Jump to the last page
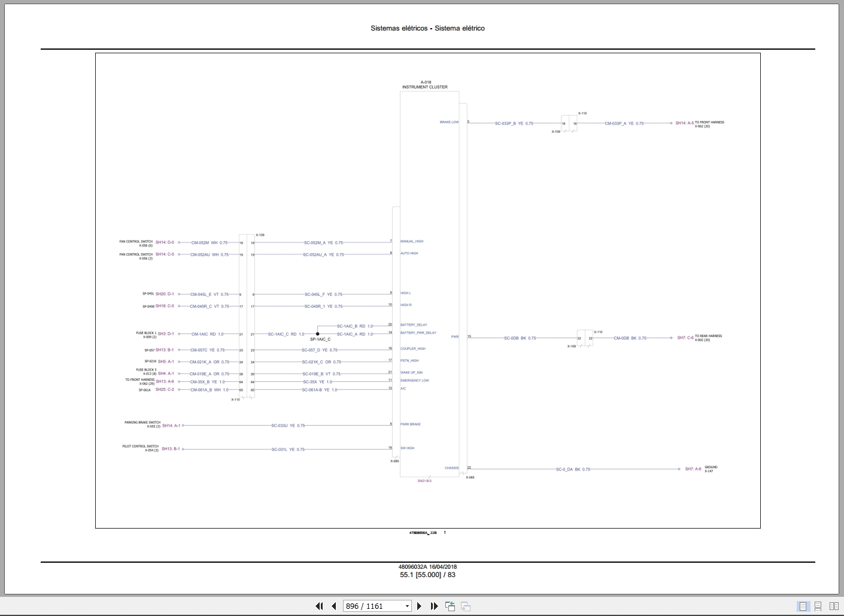 tap(434, 606)
